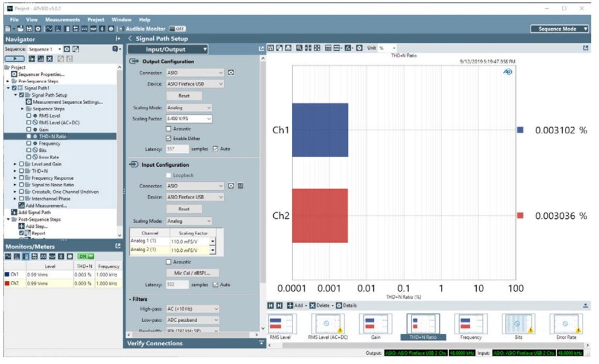Click the run sequence play button
Screen dimensions: 599x364
tap(15, 59)
